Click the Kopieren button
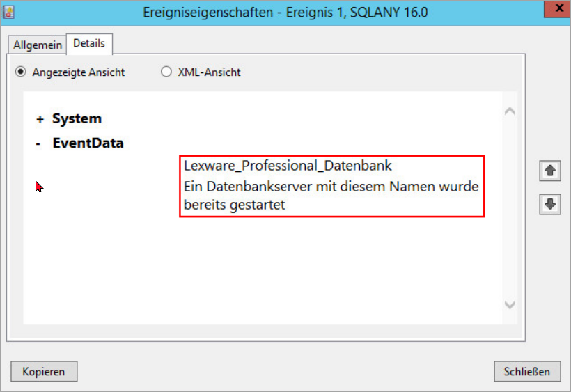This screenshot has height=392, width=571. coord(44,371)
